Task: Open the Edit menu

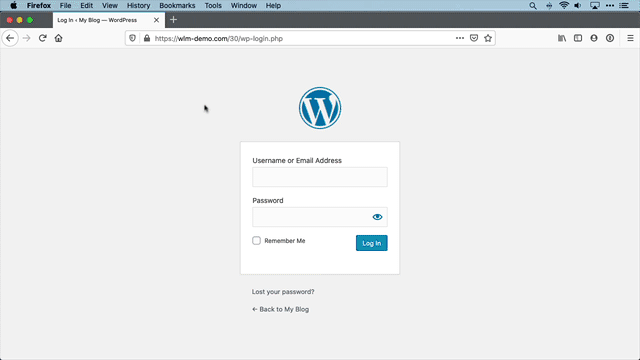Action: (x=87, y=6)
